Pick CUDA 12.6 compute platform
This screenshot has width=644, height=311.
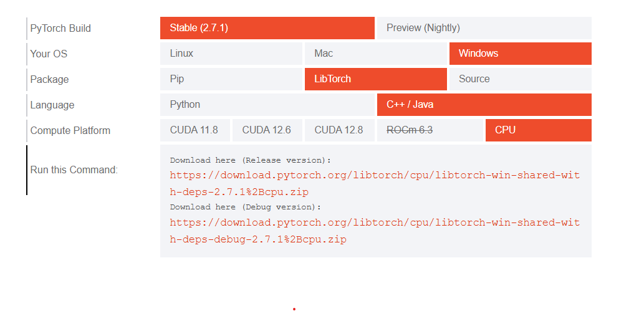(267, 130)
